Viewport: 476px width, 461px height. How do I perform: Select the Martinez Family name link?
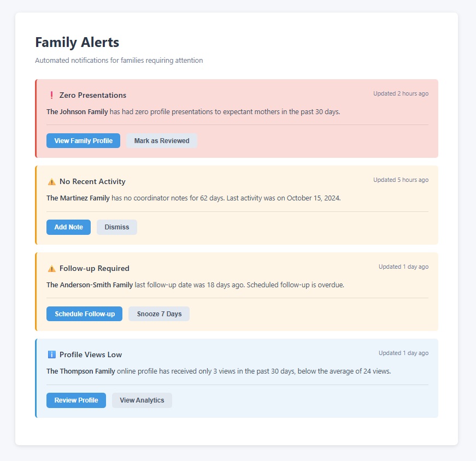click(77, 198)
